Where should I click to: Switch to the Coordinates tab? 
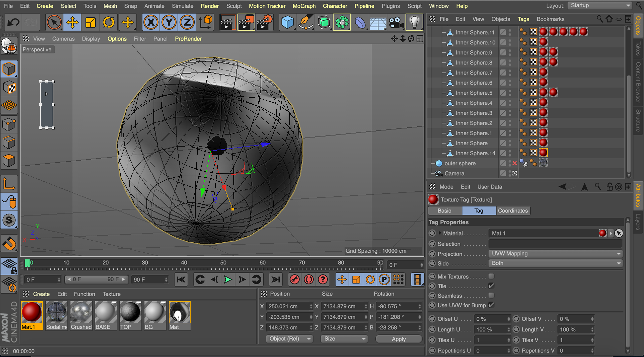tap(513, 211)
